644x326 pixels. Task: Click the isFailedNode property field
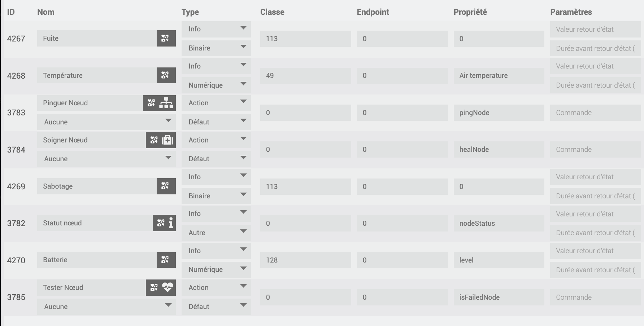tap(499, 297)
